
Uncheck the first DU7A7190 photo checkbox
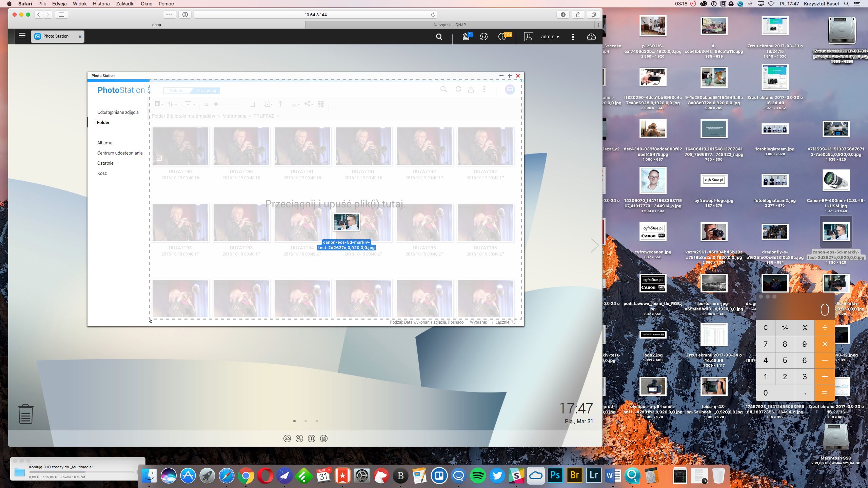point(159,158)
